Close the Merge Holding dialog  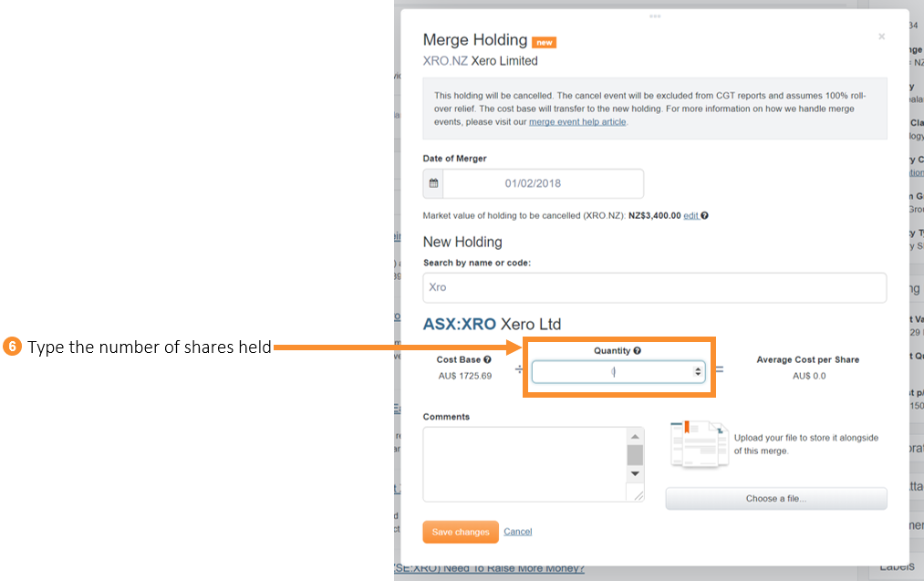coord(881,36)
